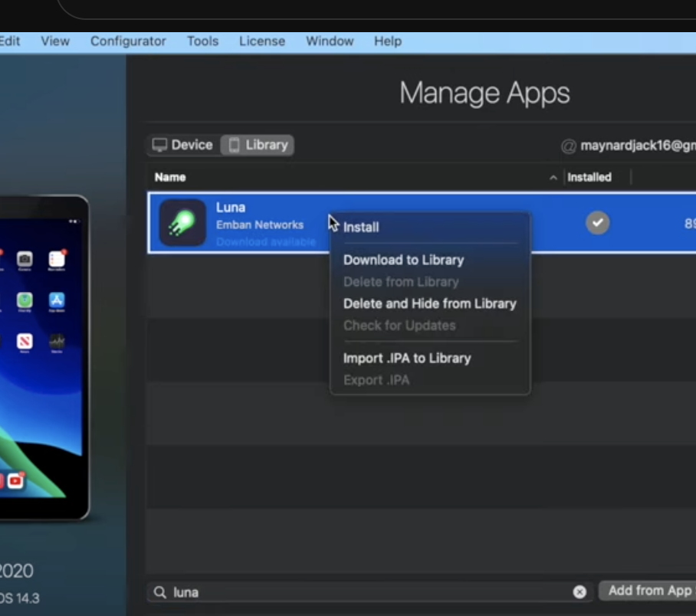The image size is (696, 616).
Task: Click the maynardjack16 account email
Action: click(635, 146)
